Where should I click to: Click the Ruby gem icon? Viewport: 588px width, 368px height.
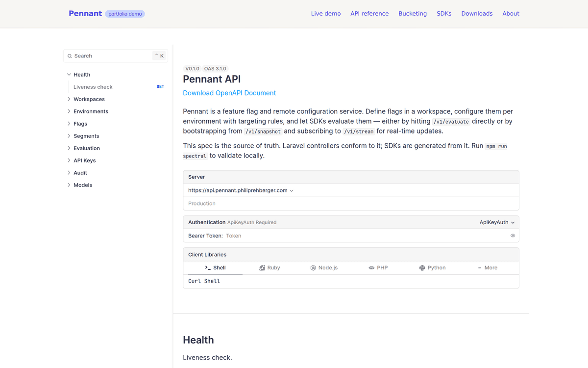262,268
